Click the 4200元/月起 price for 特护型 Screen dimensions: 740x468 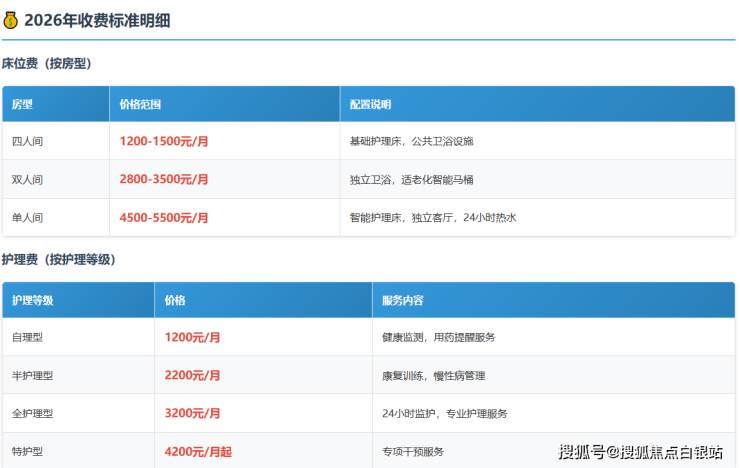click(198, 451)
